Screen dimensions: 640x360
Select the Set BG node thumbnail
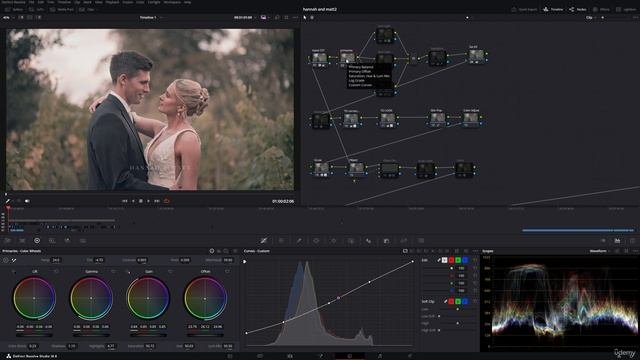click(476, 55)
